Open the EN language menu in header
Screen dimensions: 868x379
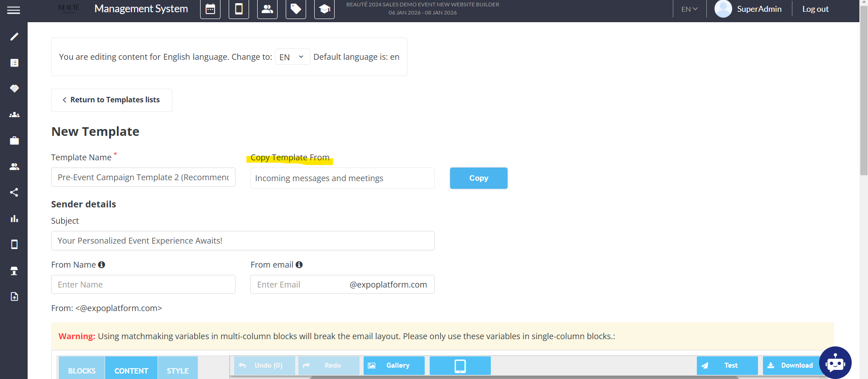[x=689, y=9]
